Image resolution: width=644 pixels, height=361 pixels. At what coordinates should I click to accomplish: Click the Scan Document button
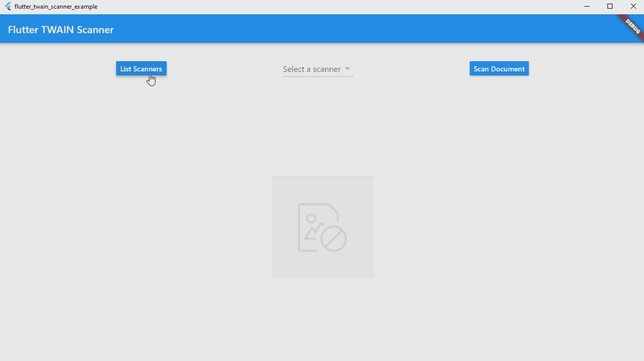499,69
